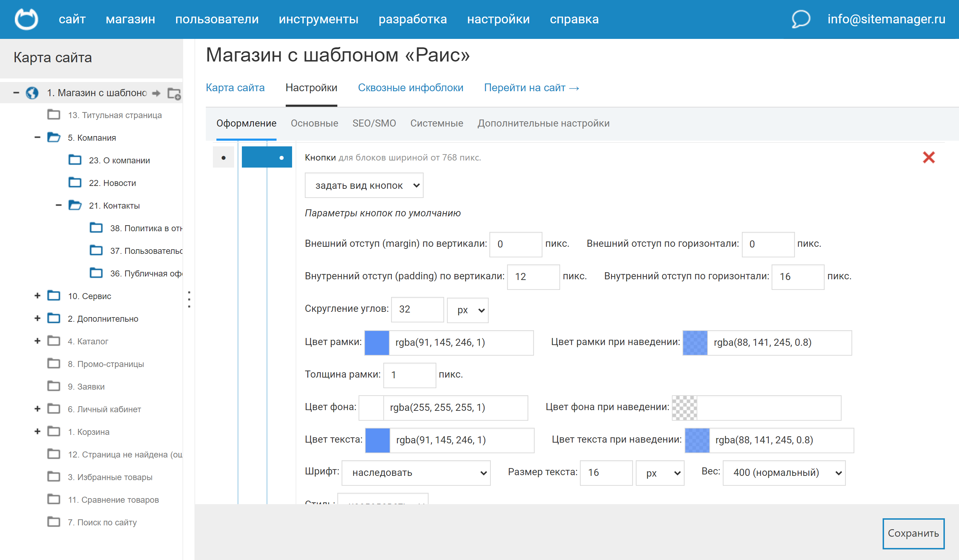
Task: Expand the Сервис section in tree
Action: click(37, 296)
